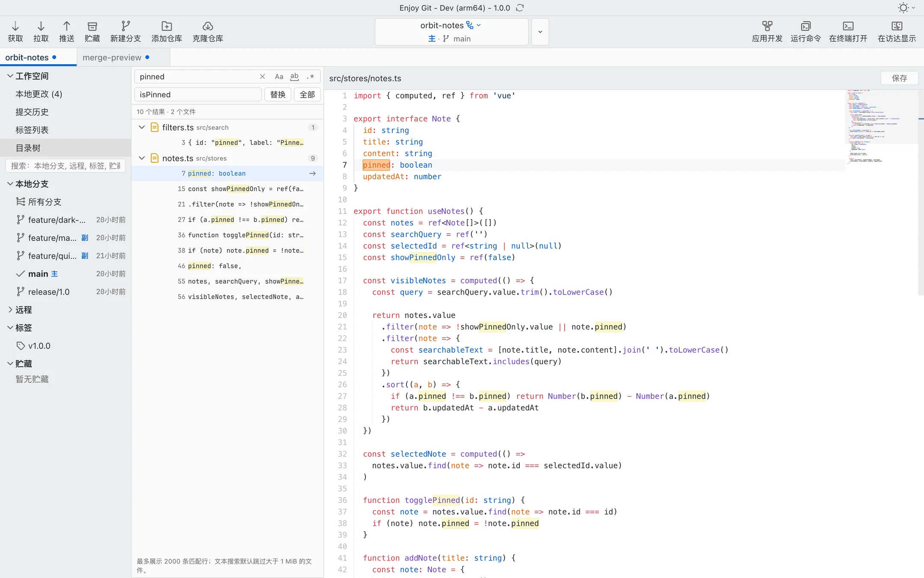Collapse the 本地分支 section
This screenshot has height=578, width=924.
tap(10, 184)
